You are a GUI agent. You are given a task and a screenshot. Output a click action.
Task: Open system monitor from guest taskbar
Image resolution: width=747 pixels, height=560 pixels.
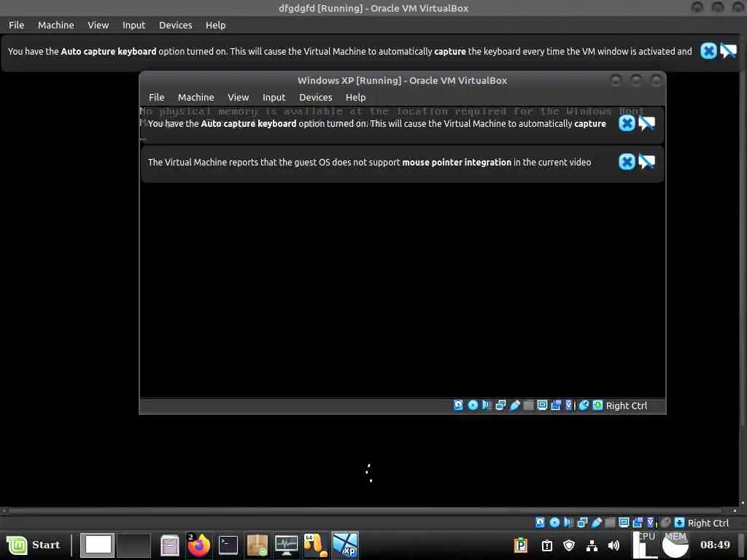tap(286, 545)
